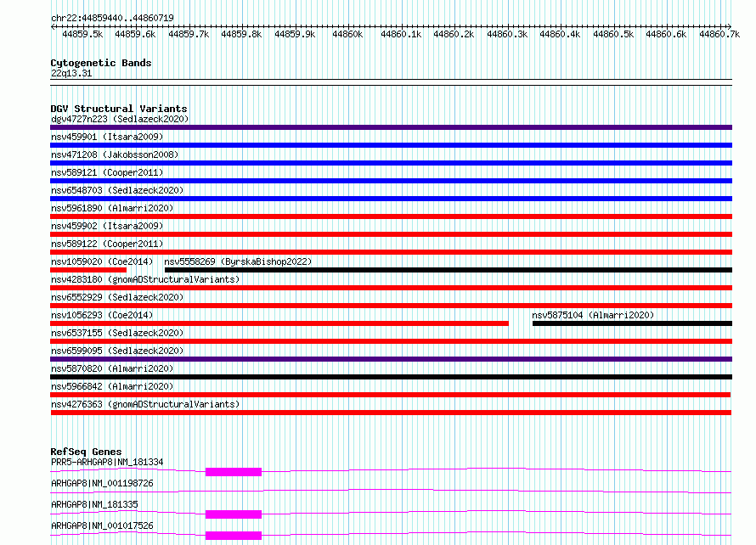Viewport: 756px width, 545px height.
Task: Click the 44860.2k ruler tick label
Action: (x=454, y=34)
